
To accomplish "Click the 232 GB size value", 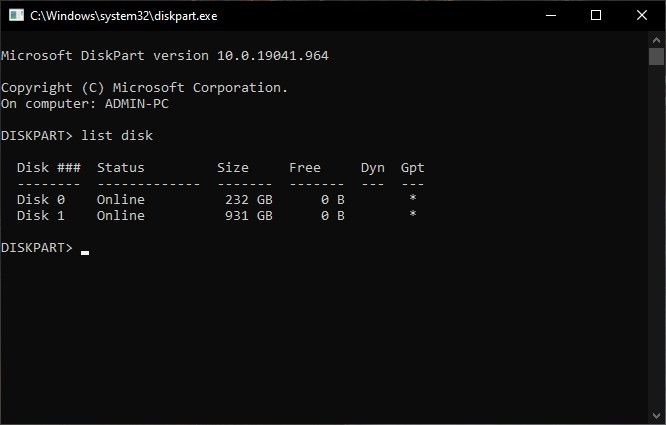I will pyautogui.click(x=249, y=199).
